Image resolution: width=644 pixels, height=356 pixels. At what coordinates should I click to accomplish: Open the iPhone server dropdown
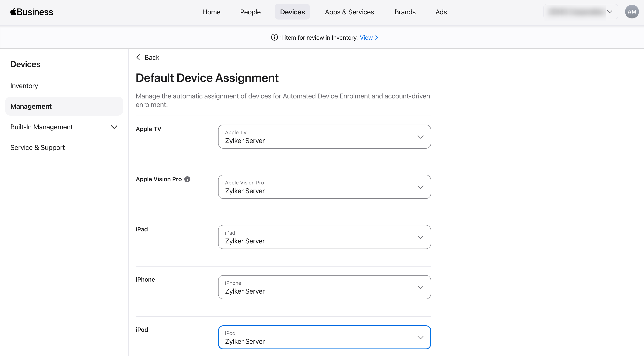[x=324, y=287]
